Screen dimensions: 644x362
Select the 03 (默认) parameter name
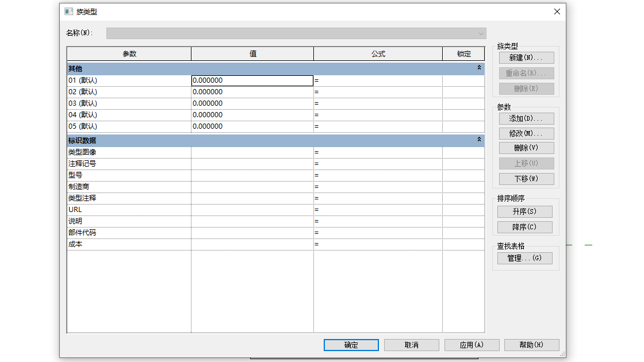pyautogui.click(x=129, y=103)
